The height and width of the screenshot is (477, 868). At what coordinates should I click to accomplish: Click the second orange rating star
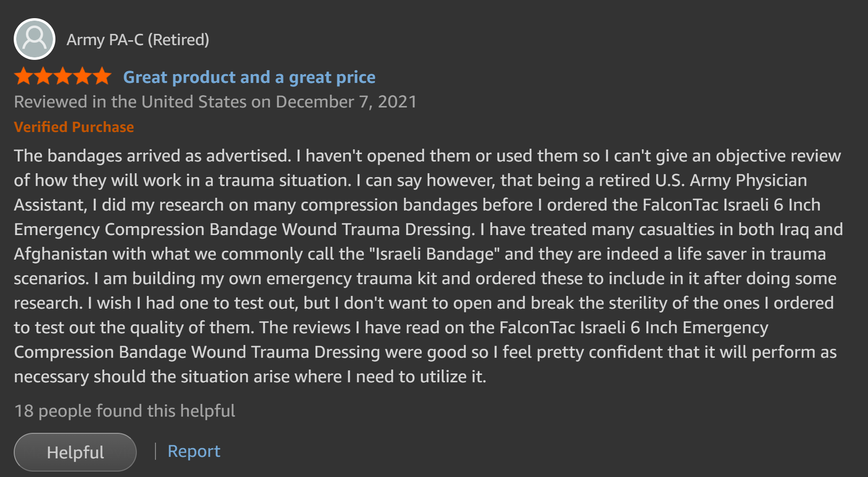pyautogui.click(x=43, y=77)
